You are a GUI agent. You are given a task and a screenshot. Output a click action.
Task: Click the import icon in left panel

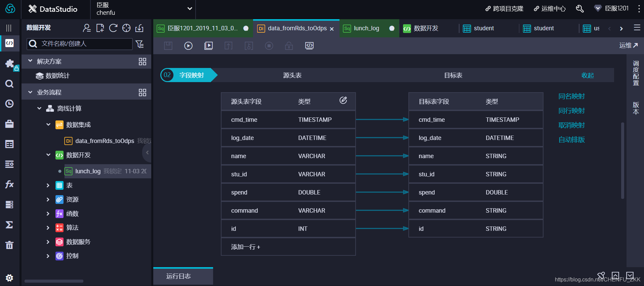click(139, 28)
